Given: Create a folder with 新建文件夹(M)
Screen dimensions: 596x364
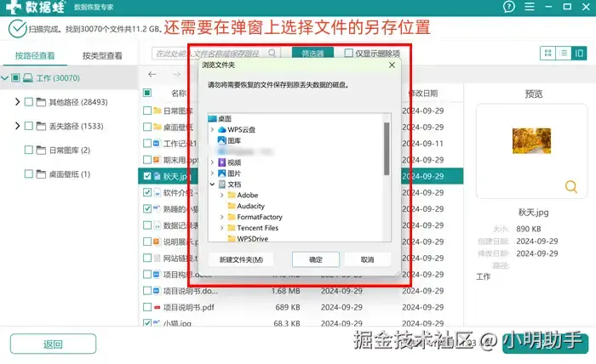Looking at the screenshot, I should (x=241, y=259).
